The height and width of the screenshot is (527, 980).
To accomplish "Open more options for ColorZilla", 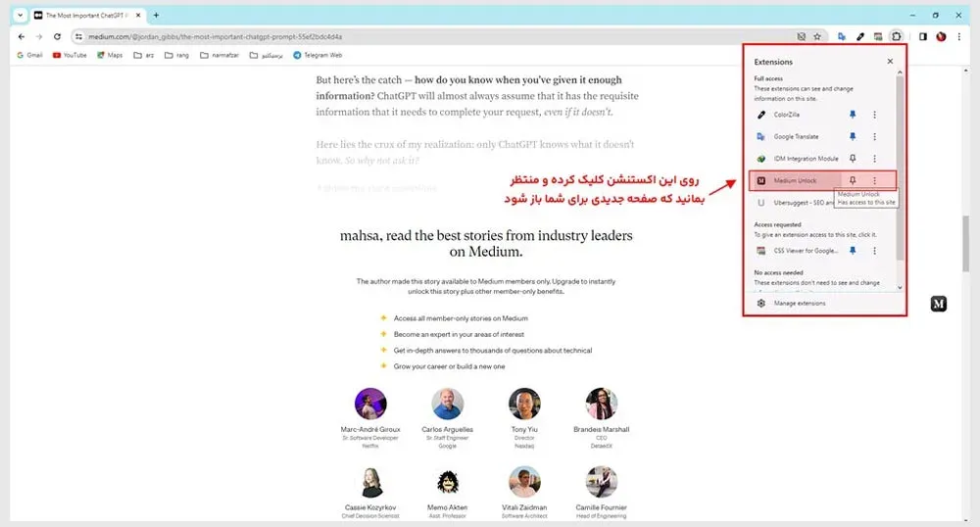I will pos(874,115).
